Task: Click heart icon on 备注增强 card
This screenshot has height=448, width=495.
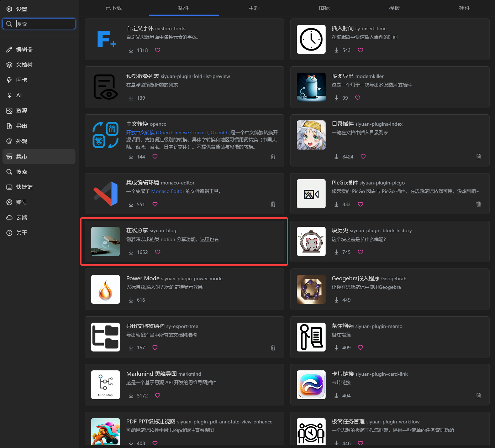Action: coord(360,348)
